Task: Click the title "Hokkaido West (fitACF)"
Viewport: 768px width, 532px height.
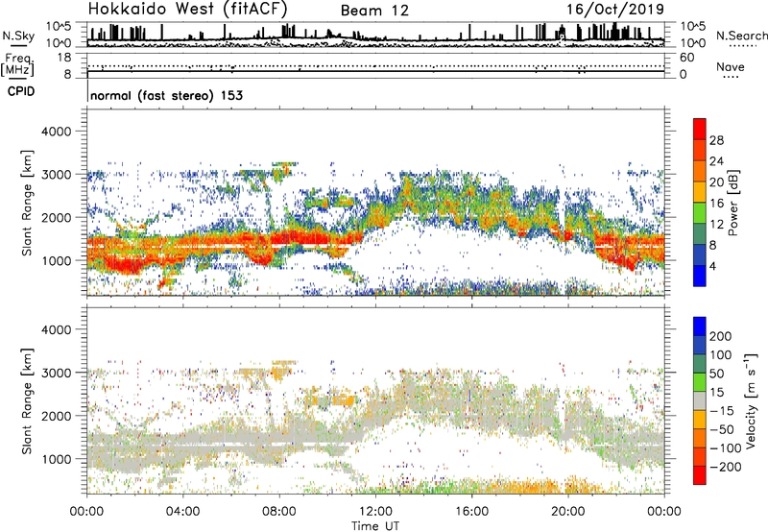Action: coord(187,10)
